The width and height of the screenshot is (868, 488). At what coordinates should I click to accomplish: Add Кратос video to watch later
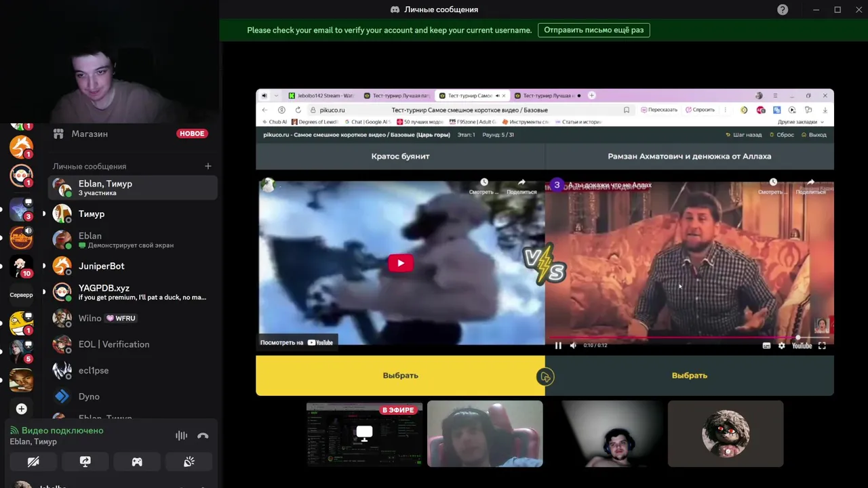coord(484,186)
